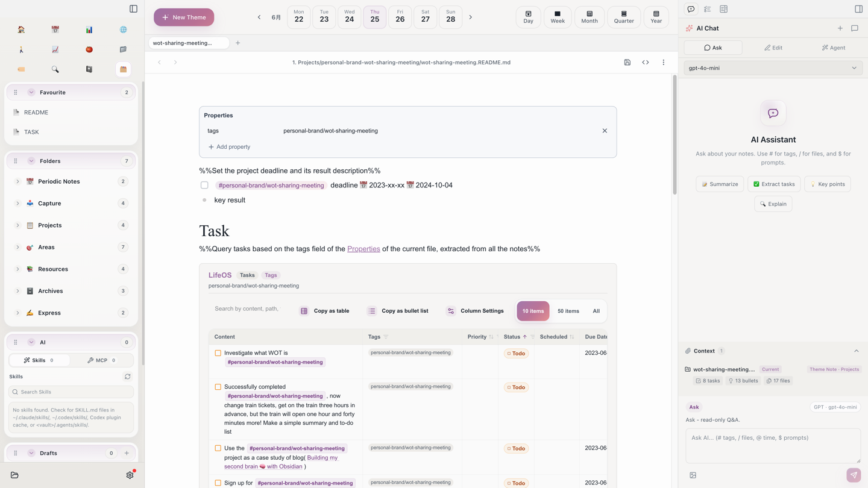The height and width of the screenshot is (488, 868).
Task: Select the Ask mode tab
Action: pyautogui.click(x=713, y=48)
